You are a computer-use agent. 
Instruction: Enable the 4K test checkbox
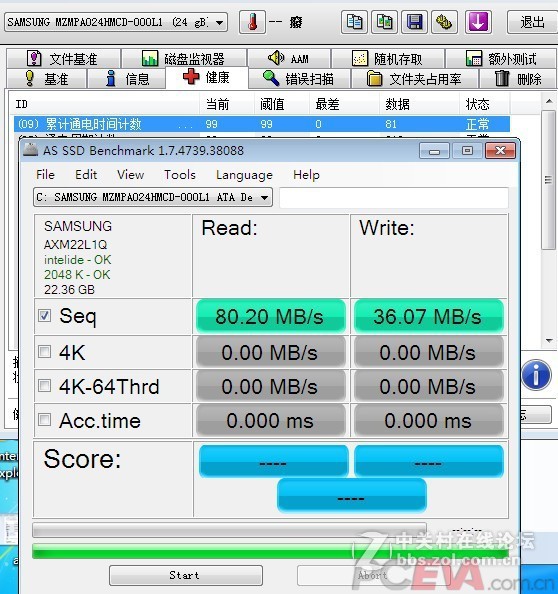[x=44, y=352]
